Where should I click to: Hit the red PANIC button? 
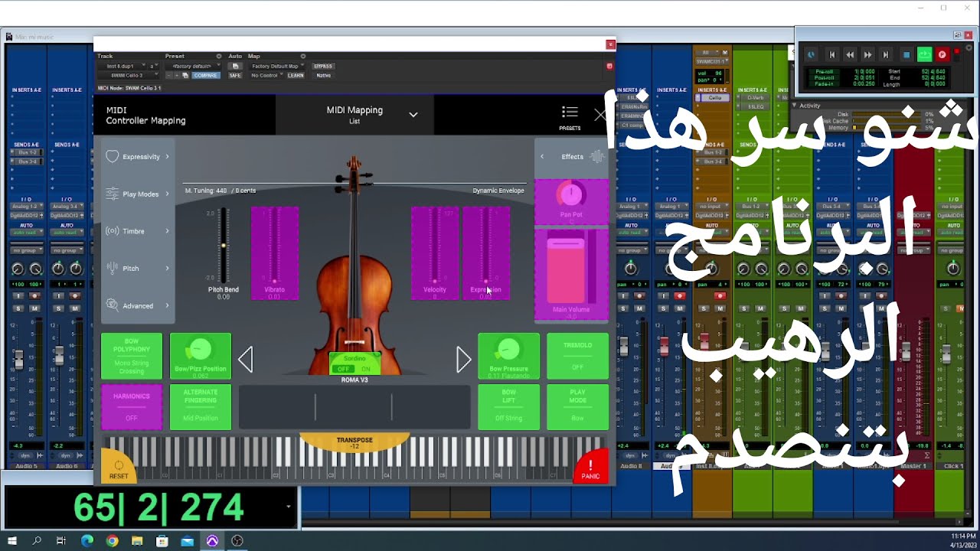590,467
